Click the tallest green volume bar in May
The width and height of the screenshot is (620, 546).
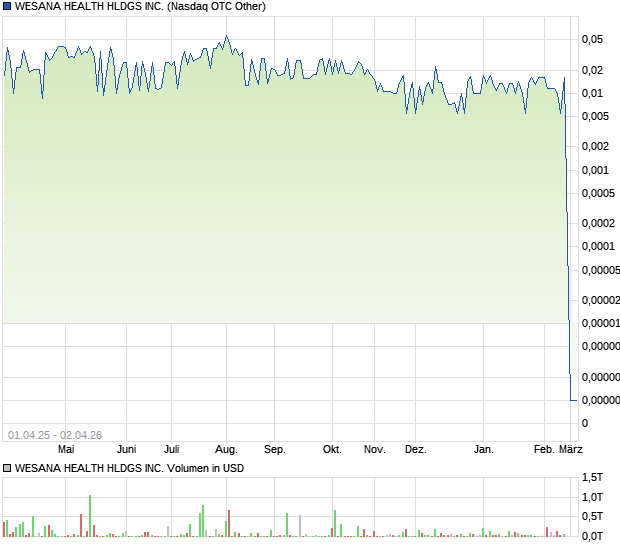point(90,516)
